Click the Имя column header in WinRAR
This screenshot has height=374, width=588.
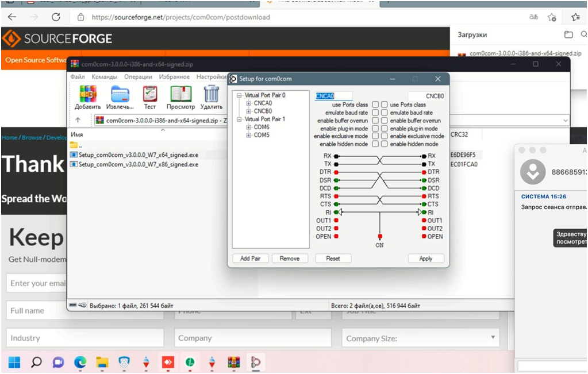[77, 134]
